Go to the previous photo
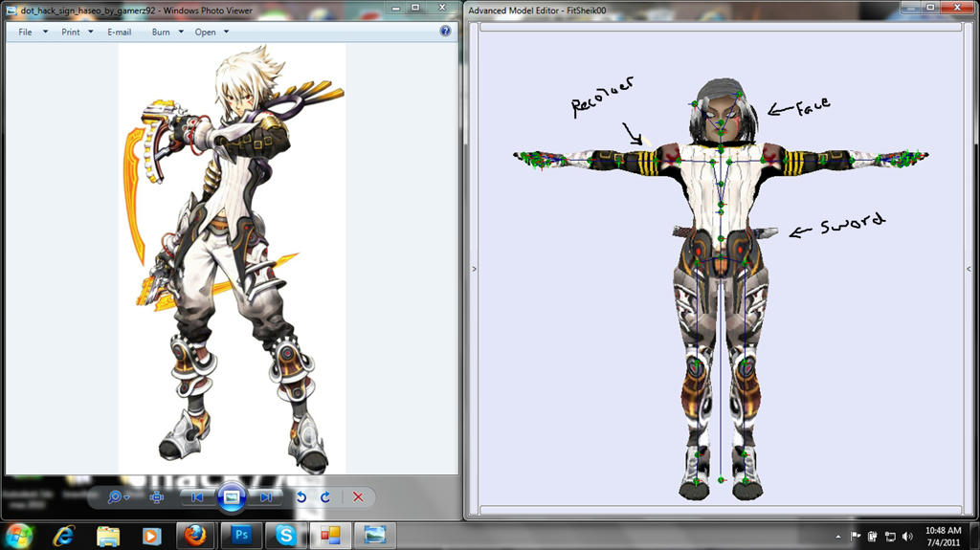 (196, 497)
